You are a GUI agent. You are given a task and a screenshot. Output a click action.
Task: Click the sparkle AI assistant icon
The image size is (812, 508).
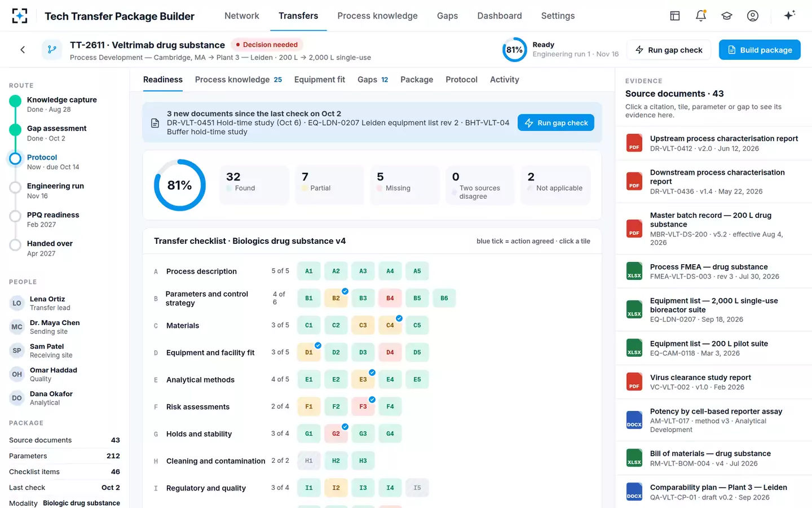pos(789,15)
